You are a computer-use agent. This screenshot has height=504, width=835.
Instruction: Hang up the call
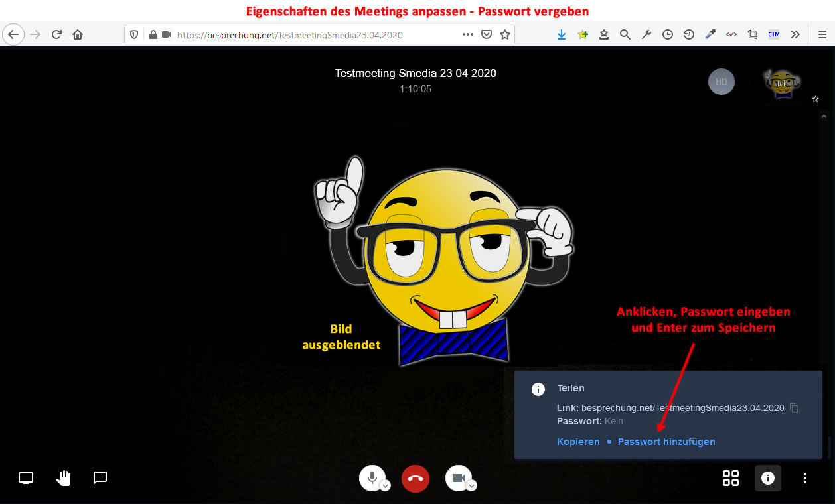(416, 478)
